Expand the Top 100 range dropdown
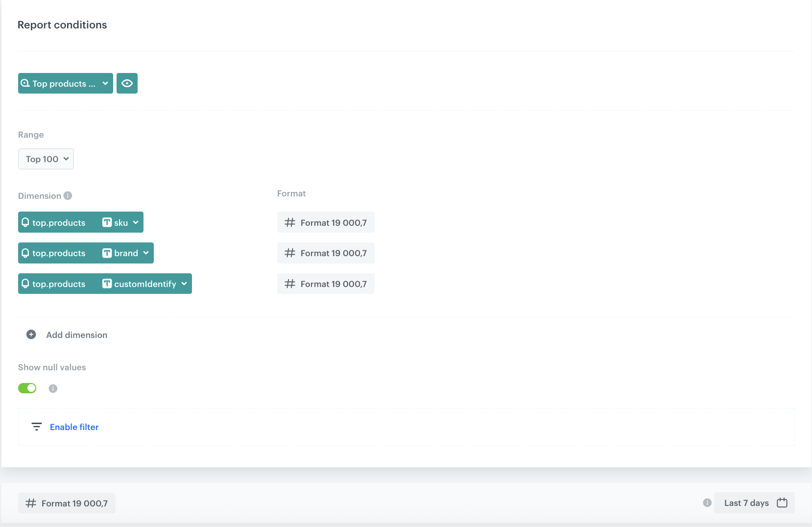This screenshot has width=812, height=527. (46, 159)
